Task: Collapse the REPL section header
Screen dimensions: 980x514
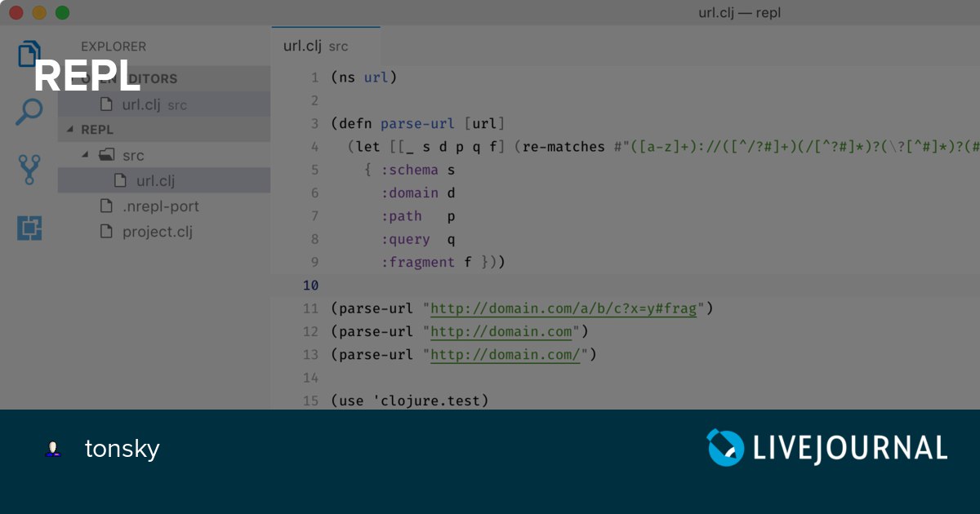Action: point(163,130)
